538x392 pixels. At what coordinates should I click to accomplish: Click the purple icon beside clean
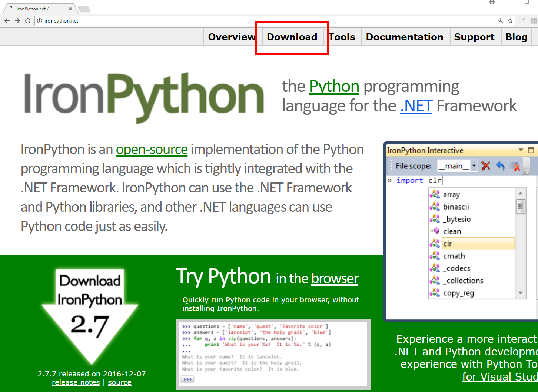click(435, 231)
